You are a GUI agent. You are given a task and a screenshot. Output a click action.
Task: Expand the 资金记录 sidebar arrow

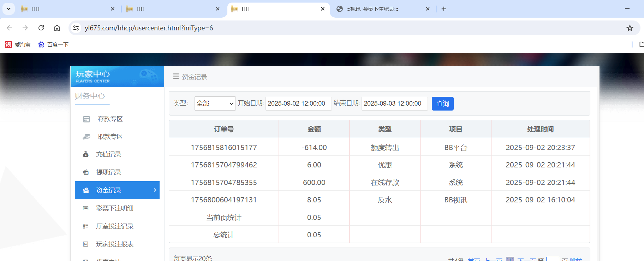(x=155, y=190)
